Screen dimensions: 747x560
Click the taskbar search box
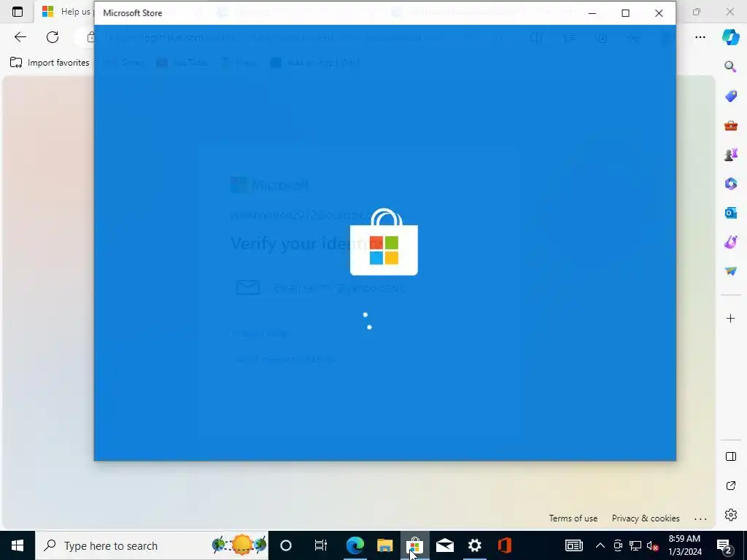[152, 545]
